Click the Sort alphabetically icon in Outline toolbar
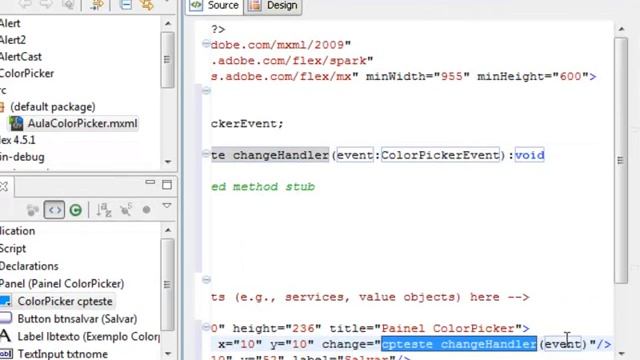The width and height of the screenshot is (640, 360). [104, 210]
